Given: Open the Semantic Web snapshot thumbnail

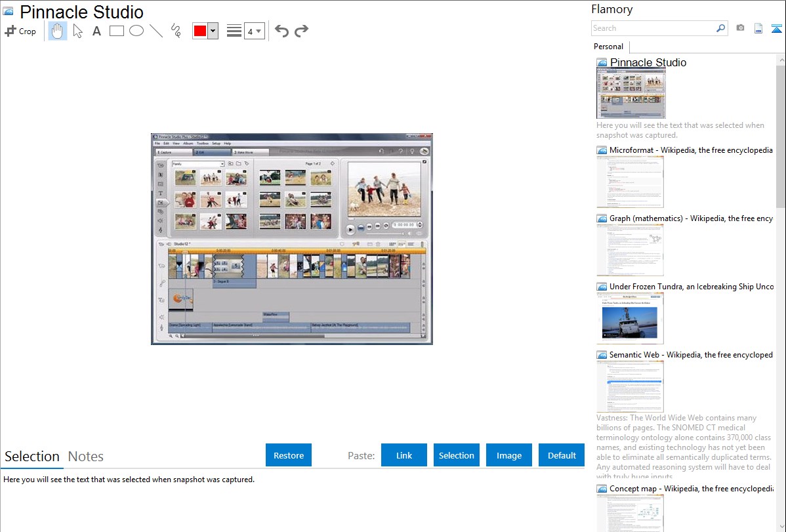Looking at the screenshot, I should 630,386.
